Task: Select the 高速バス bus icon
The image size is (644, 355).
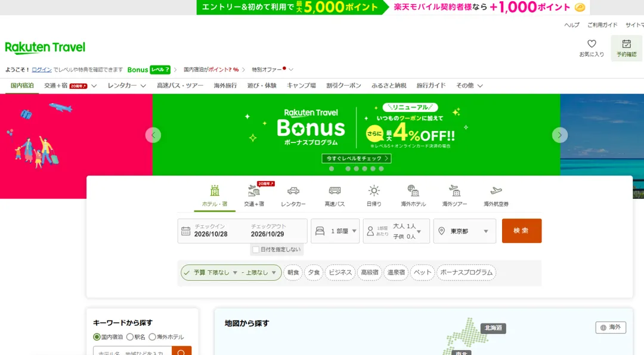Action: [x=335, y=191]
